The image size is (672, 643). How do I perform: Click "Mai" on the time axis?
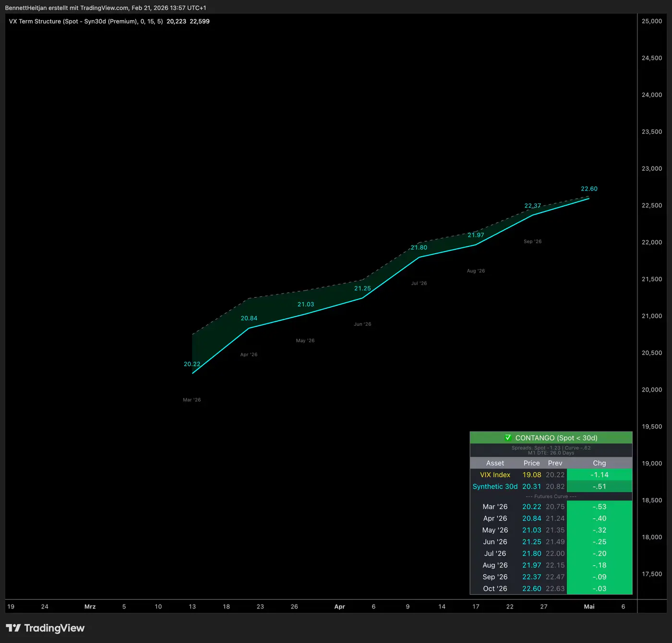coord(589,607)
